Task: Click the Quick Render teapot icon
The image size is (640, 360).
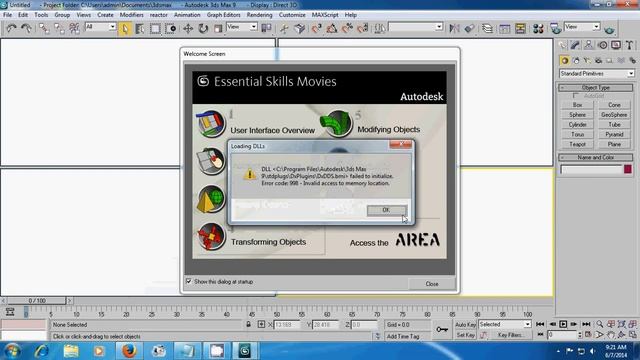Action: [x=609, y=29]
